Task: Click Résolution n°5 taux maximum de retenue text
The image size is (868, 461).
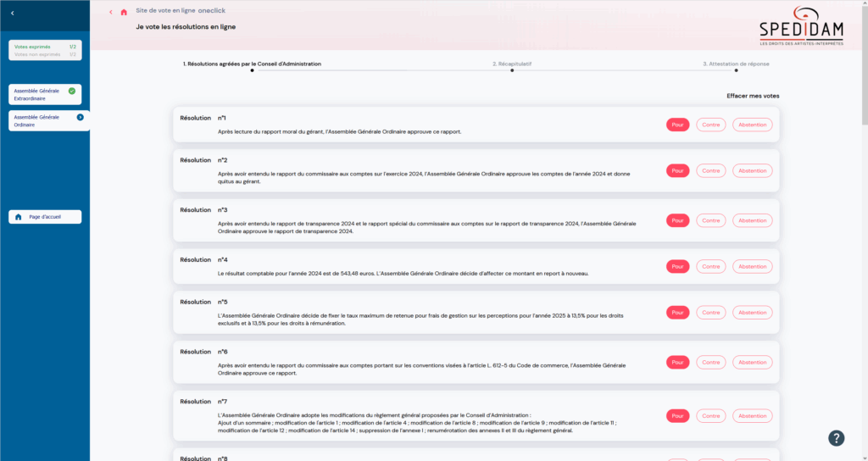Action: (420, 319)
